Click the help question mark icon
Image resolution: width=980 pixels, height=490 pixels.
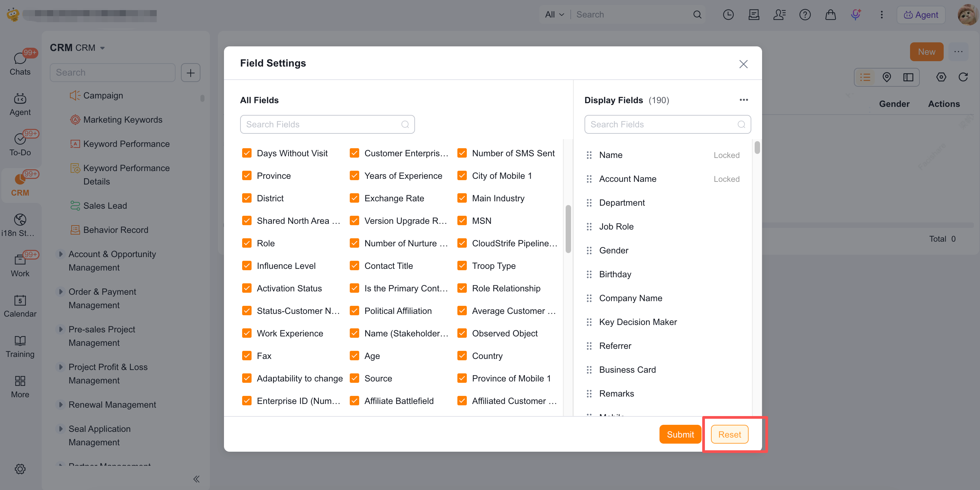805,14
